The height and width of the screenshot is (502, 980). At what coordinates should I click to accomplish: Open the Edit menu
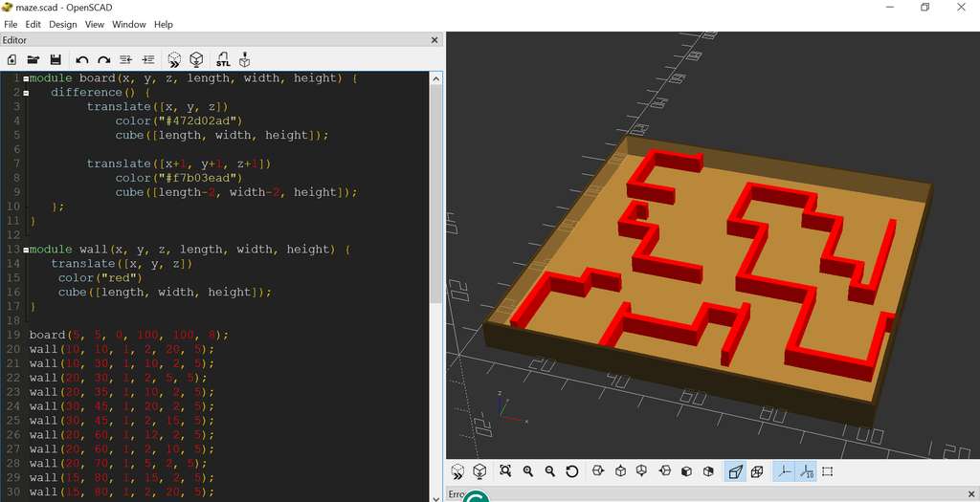tap(33, 24)
